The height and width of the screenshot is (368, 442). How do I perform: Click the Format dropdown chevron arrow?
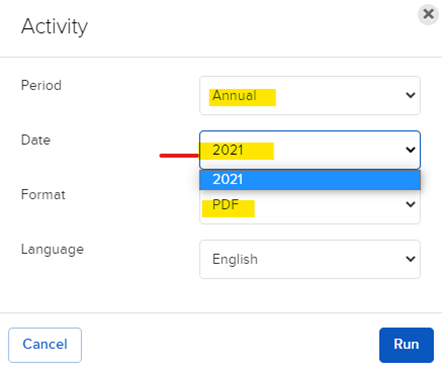[410, 204]
